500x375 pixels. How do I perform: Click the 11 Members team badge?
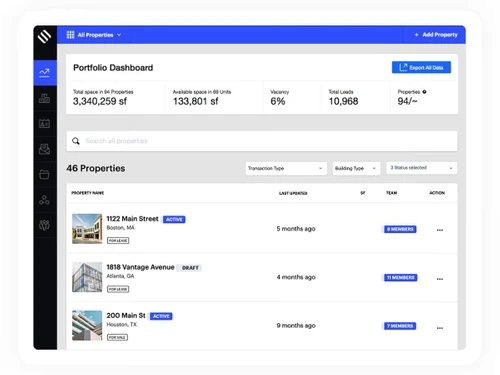click(400, 278)
